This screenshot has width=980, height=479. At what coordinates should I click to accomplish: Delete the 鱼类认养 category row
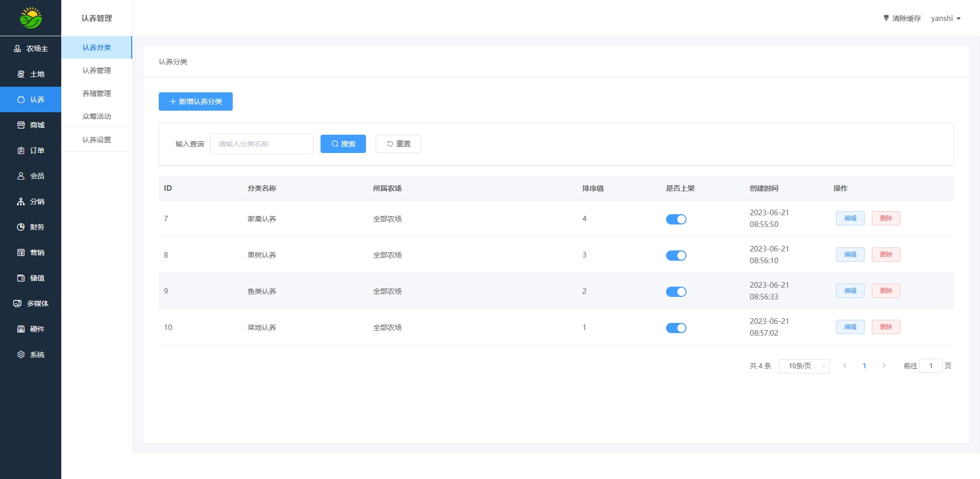(x=886, y=291)
